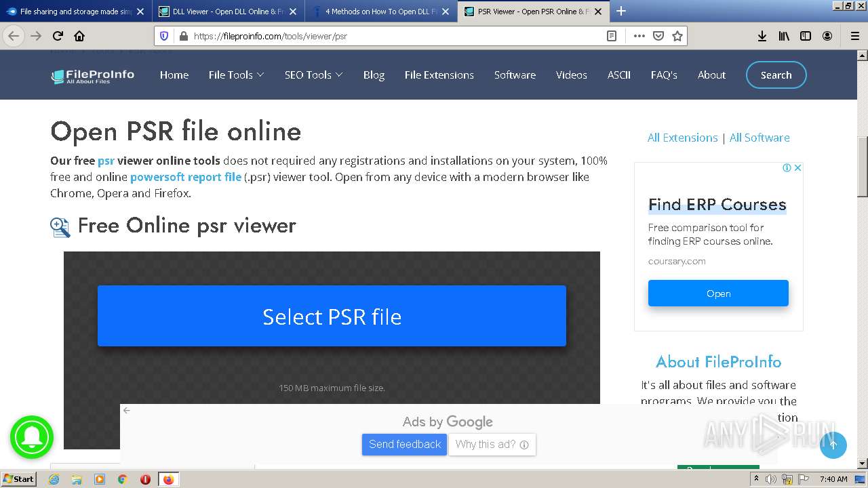Click the tracking protection shield icon

point(164,36)
